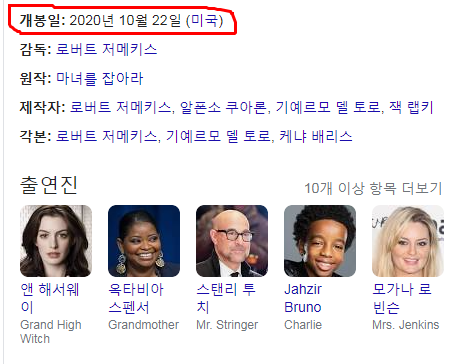The image size is (458, 364).
Task: Open the 잭 랩키 producer link
Action: tap(411, 107)
